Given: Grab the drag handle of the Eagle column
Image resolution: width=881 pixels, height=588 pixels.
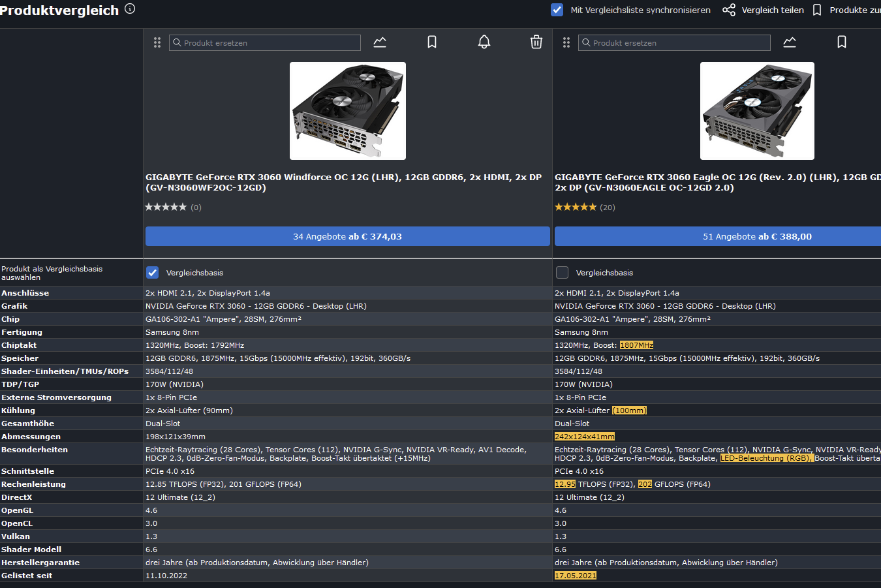Looking at the screenshot, I should coord(566,42).
